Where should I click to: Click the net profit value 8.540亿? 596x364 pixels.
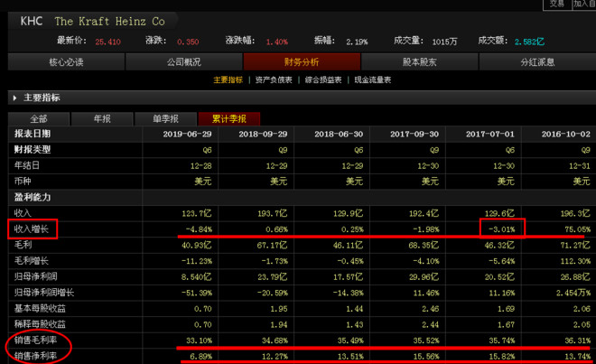point(197,277)
